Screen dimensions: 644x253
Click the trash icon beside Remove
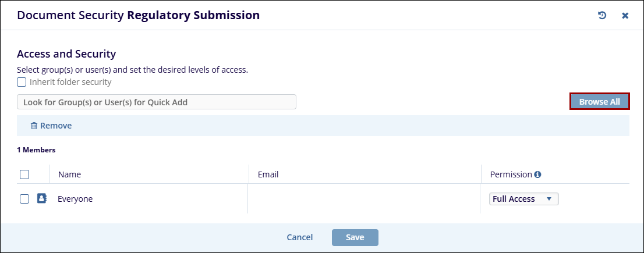[x=34, y=126]
